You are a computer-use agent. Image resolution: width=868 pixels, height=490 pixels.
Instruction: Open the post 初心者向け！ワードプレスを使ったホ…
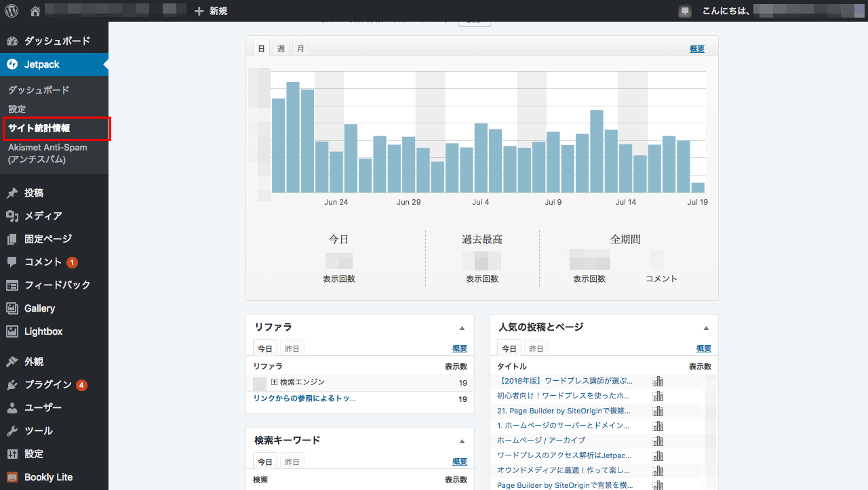(564, 396)
